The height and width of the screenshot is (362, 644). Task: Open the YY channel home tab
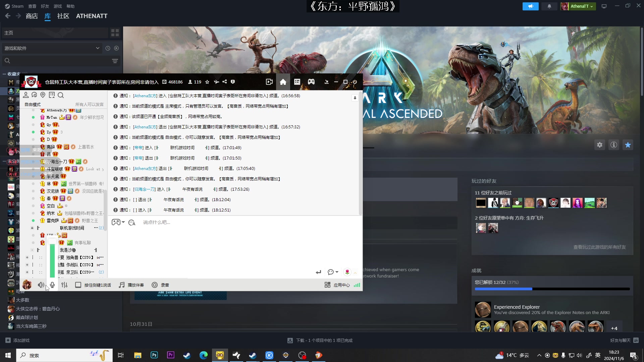coord(283,82)
